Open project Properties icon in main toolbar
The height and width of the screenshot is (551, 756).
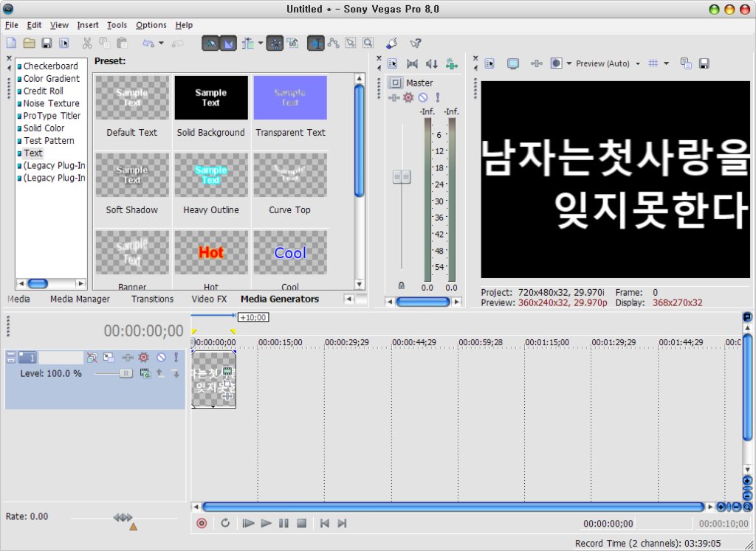pos(64,43)
